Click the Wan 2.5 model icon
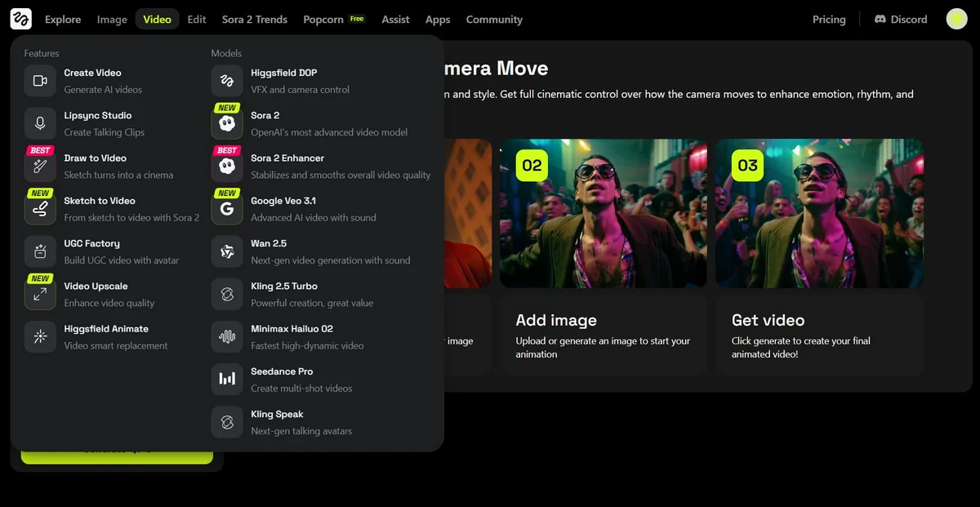980x507 pixels. click(x=227, y=251)
